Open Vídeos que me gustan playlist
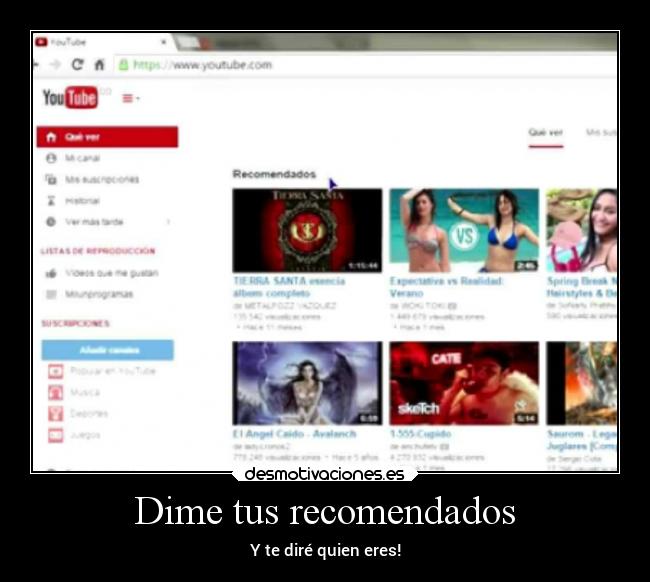This screenshot has width=650, height=582. click(112, 273)
